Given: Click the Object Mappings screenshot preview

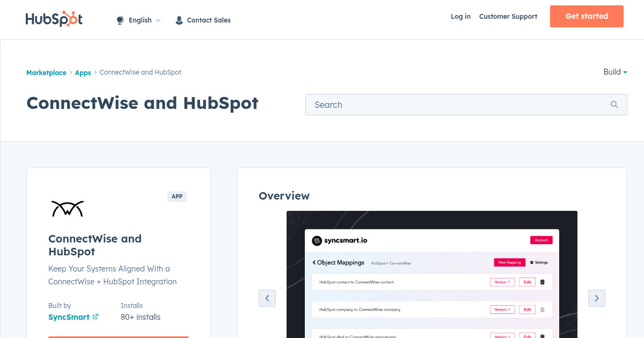Looking at the screenshot, I should click(432, 274).
